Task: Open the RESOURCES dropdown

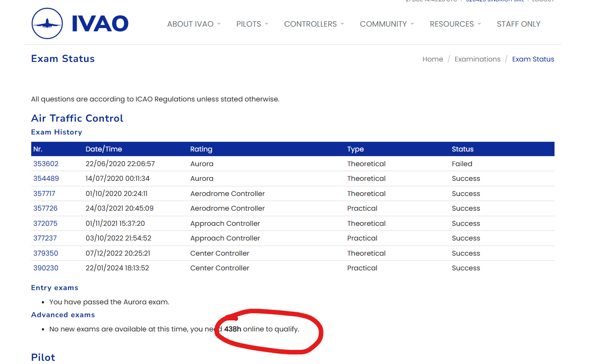Action: (x=455, y=24)
